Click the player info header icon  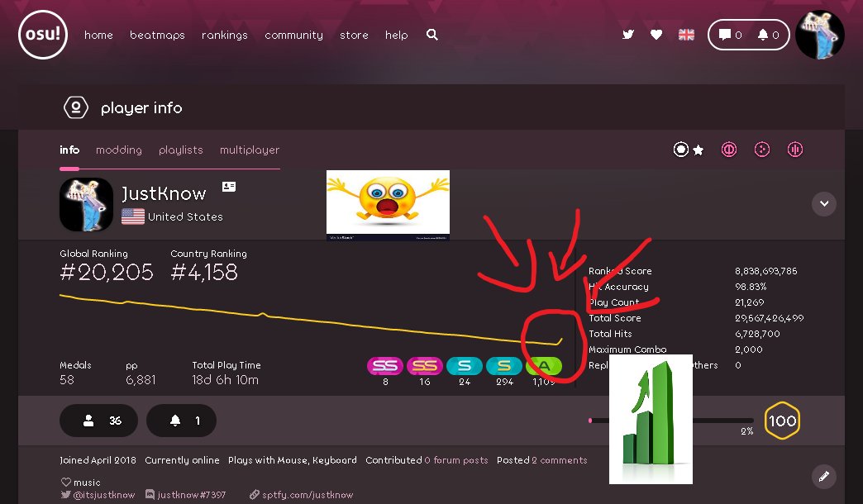tap(76, 107)
